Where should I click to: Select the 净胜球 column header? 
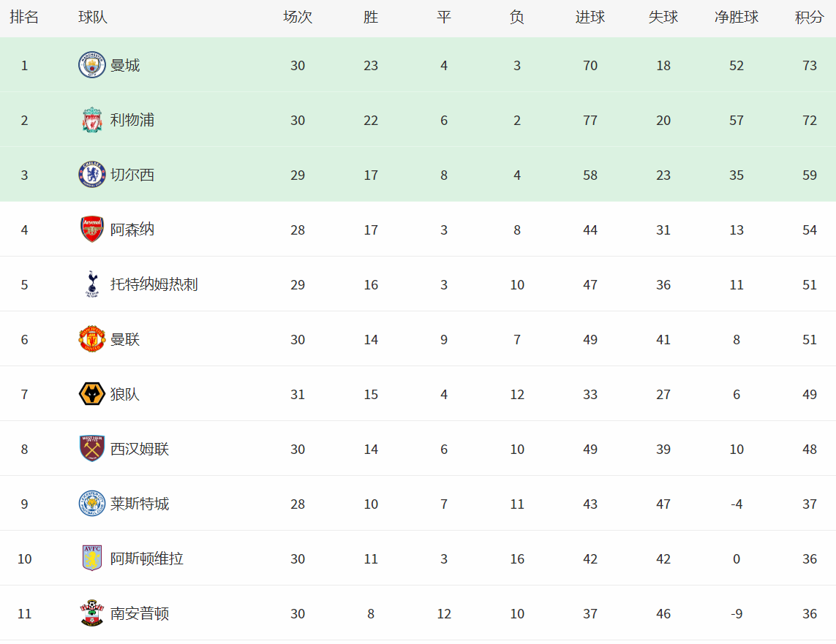click(x=737, y=17)
